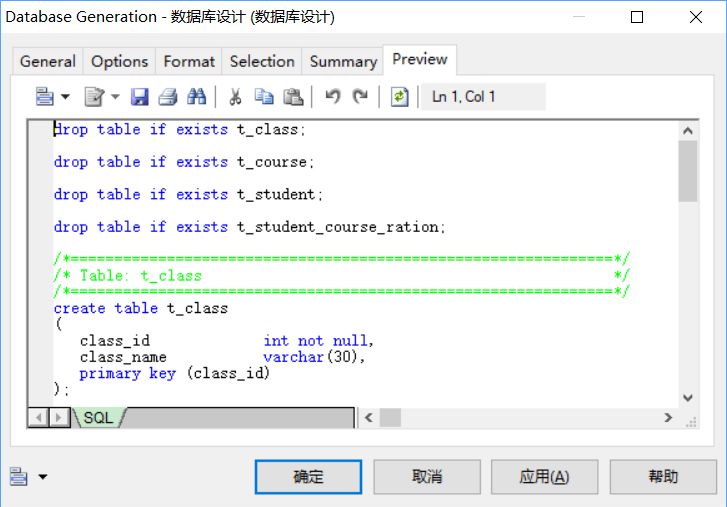Click the 'drop table if exists t_course;' line
The height and width of the screenshot is (507, 727).
[x=184, y=162]
